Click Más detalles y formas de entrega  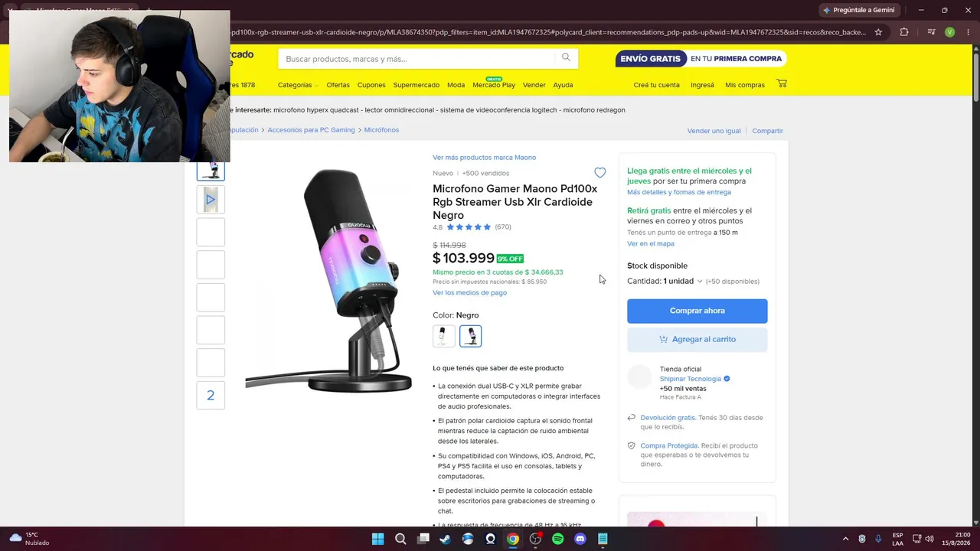pos(679,192)
